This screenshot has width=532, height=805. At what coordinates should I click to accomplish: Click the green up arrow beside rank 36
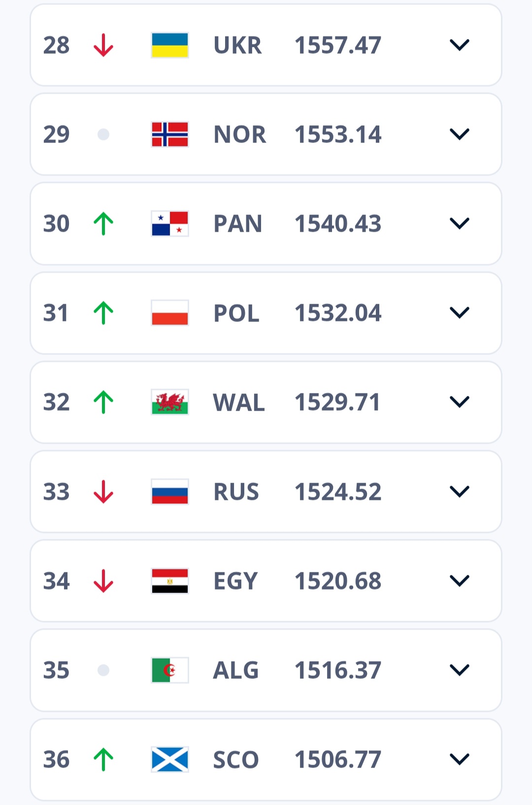(x=103, y=759)
